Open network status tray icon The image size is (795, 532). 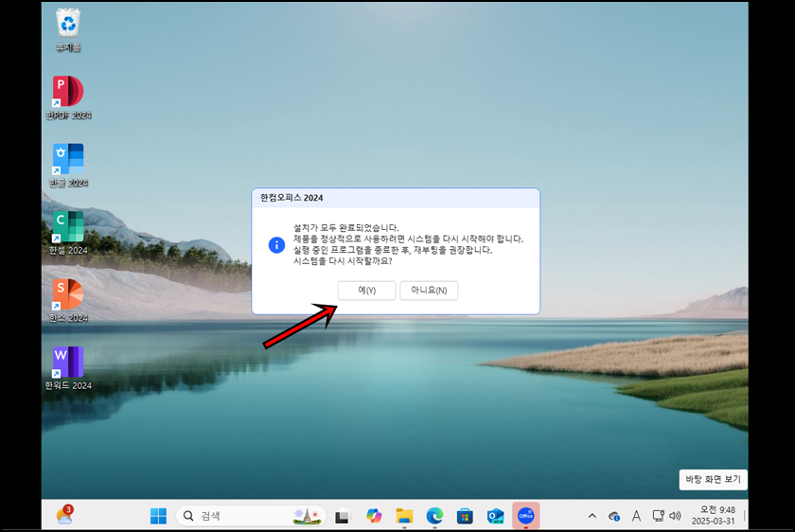658,516
